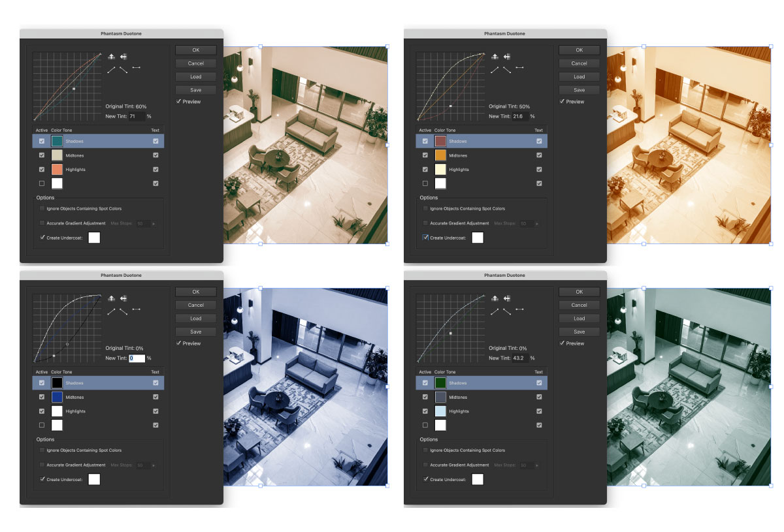Select ascending linear curve preset in 21.6-tint dialog
Image resolution: width=784 pixels, height=532 pixels.
tap(495, 69)
